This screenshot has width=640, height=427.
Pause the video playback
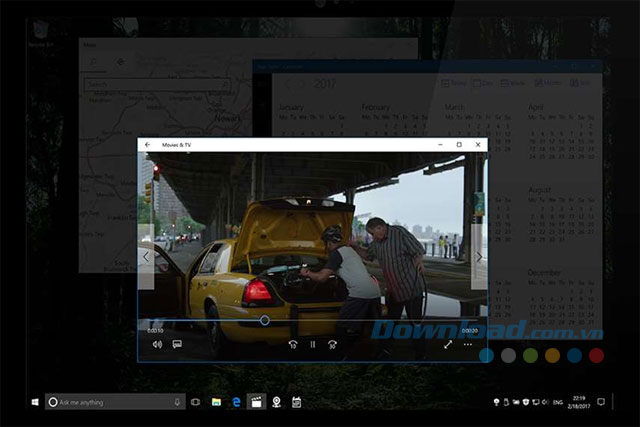point(313,345)
